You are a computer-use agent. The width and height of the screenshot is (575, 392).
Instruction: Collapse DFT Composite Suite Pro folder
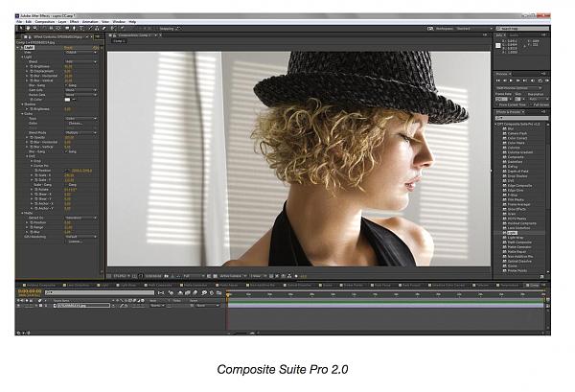coord(495,124)
